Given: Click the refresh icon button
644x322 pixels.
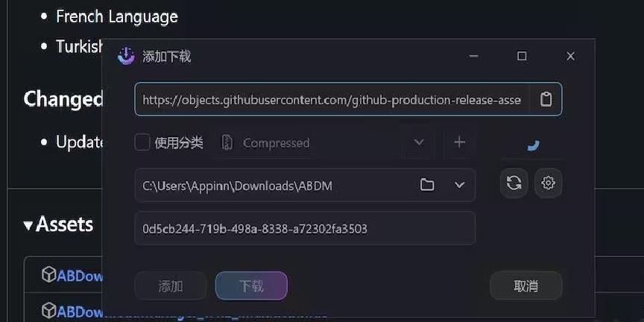Looking at the screenshot, I should coord(514,183).
